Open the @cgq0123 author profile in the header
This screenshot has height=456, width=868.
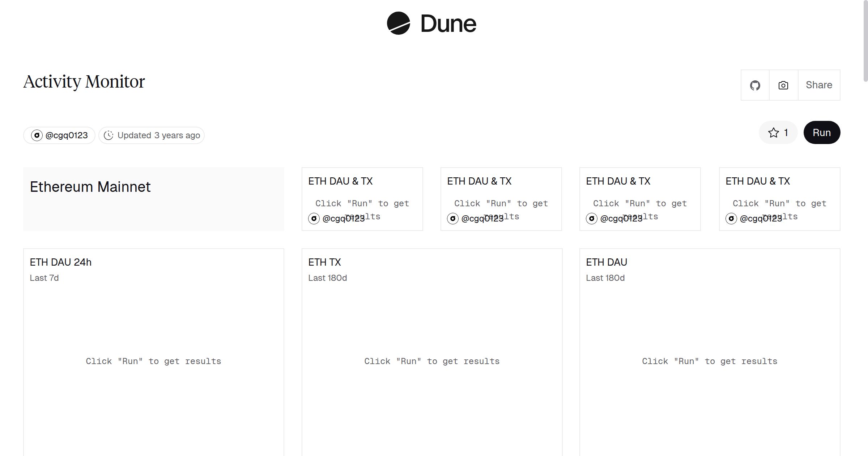(x=67, y=135)
